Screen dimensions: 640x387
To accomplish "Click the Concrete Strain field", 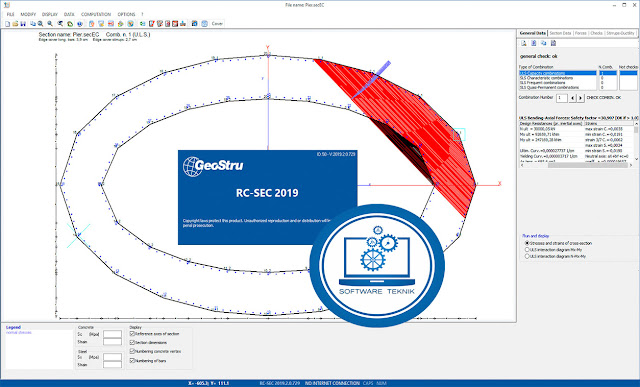I will click(112, 342).
